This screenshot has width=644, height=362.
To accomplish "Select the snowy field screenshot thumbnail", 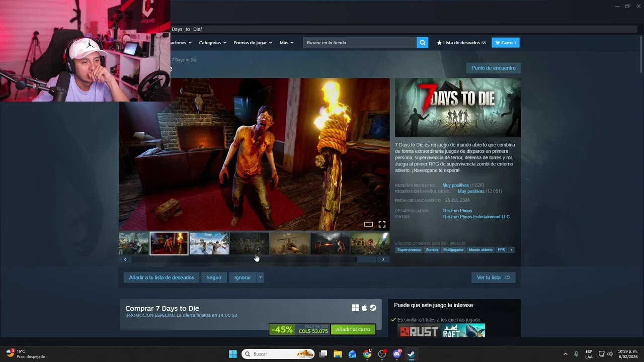I will pyautogui.click(x=209, y=243).
